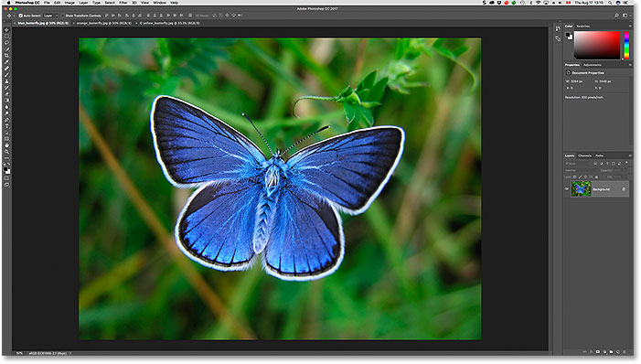Click the foreground color swatch in toolbar

pyautogui.click(x=5, y=169)
